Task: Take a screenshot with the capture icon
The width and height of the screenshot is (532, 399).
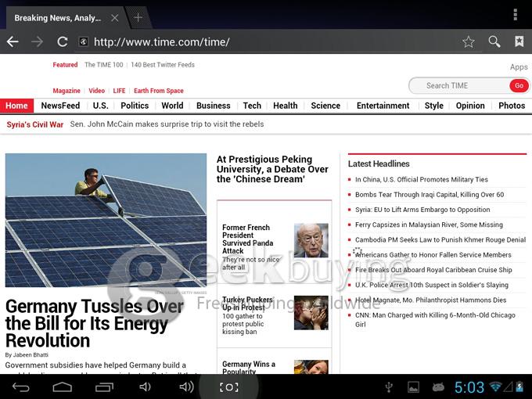Action: point(228,387)
